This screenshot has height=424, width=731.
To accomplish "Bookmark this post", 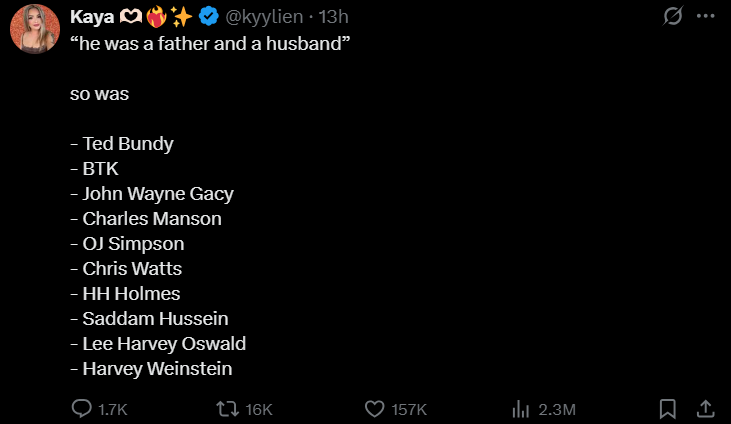I will 668,409.
